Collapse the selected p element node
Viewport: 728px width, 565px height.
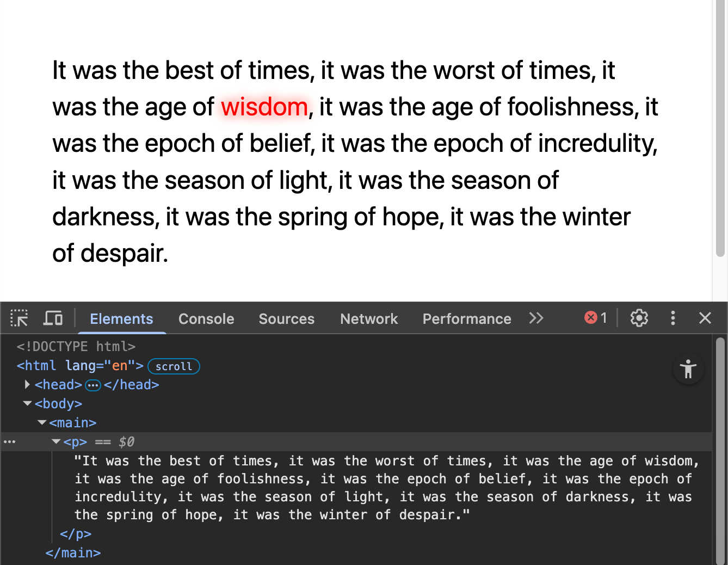click(x=55, y=442)
